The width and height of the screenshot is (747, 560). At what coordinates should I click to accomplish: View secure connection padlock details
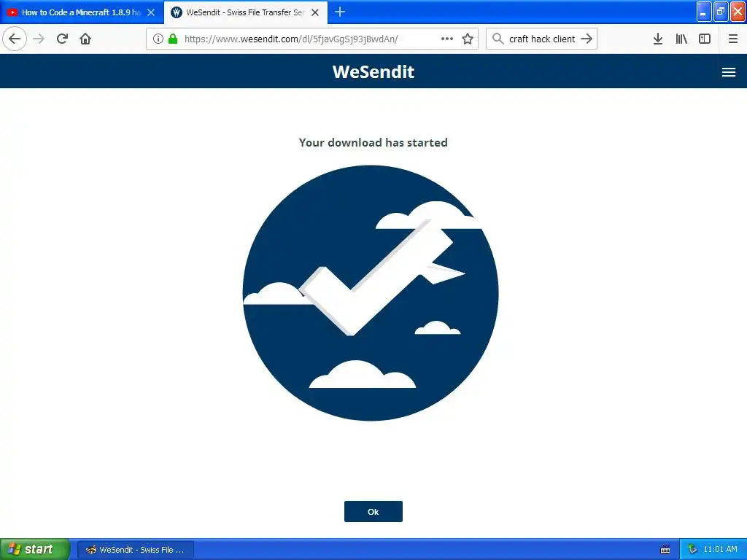coord(173,39)
